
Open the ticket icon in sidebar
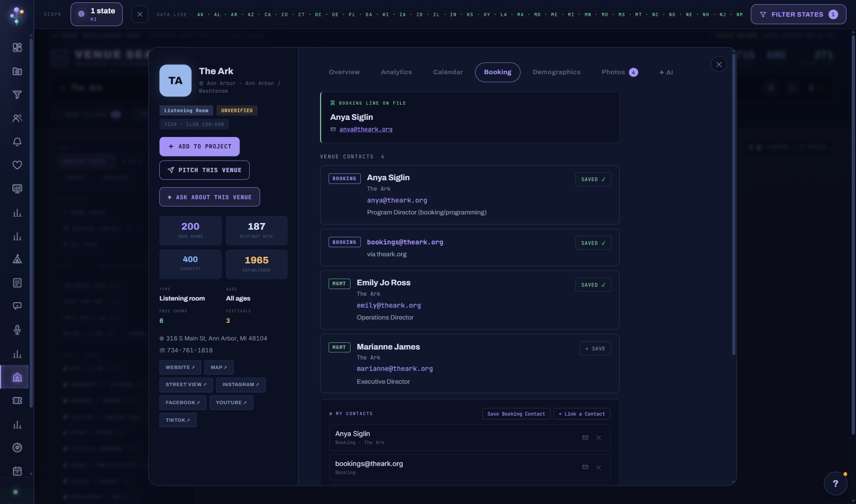tap(17, 400)
